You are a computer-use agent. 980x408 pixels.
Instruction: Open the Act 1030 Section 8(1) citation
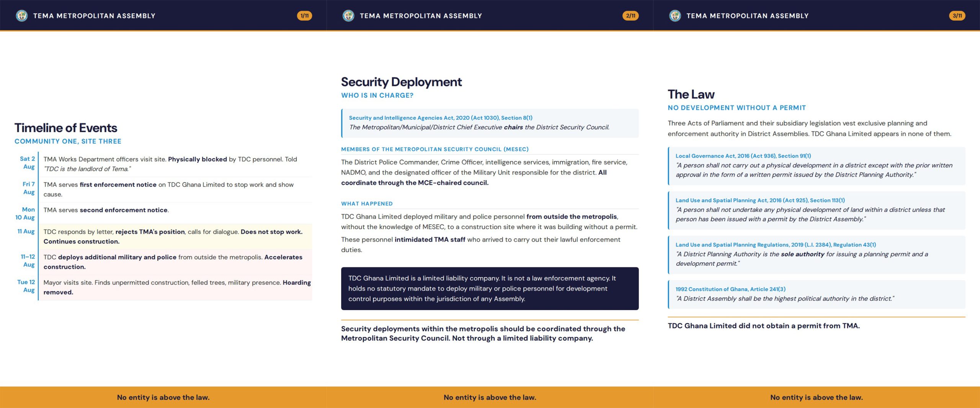[x=441, y=118]
